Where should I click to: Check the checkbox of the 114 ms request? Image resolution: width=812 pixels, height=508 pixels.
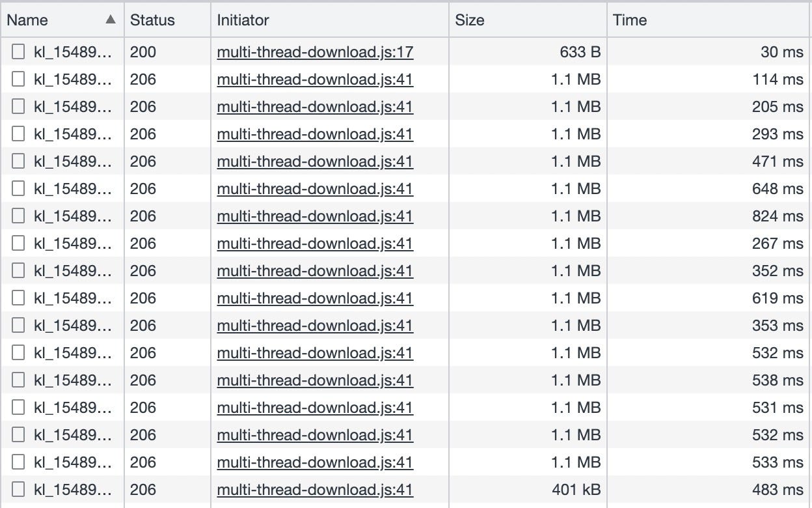pos(18,79)
